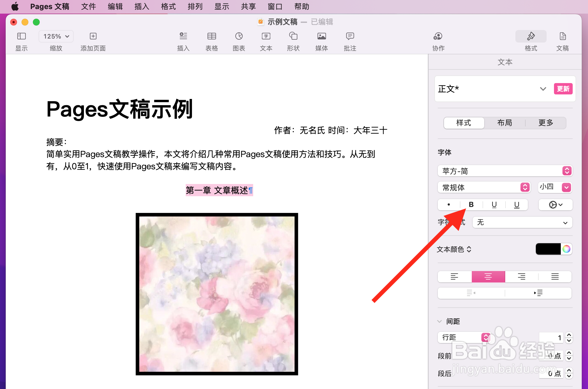Viewport: 588px width, 389px height.
Task: Open the 文稿 document inspector
Action: [562, 36]
